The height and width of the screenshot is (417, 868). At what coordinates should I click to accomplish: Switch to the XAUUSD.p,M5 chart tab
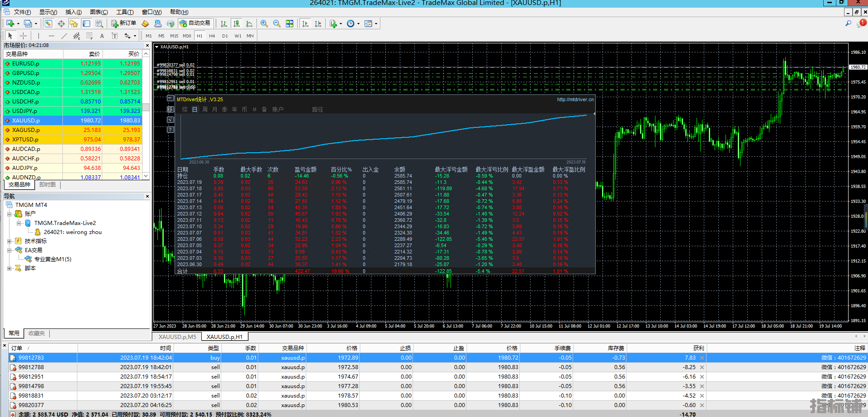tap(177, 337)
